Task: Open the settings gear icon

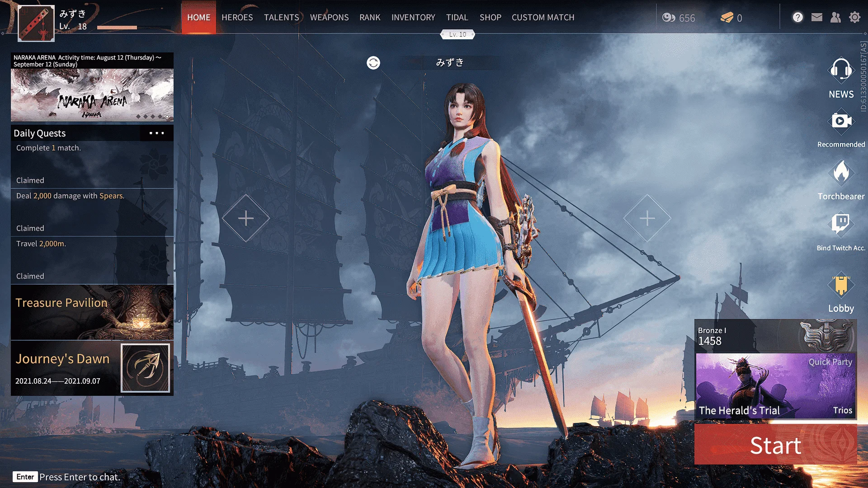Action: coord(854,17)
